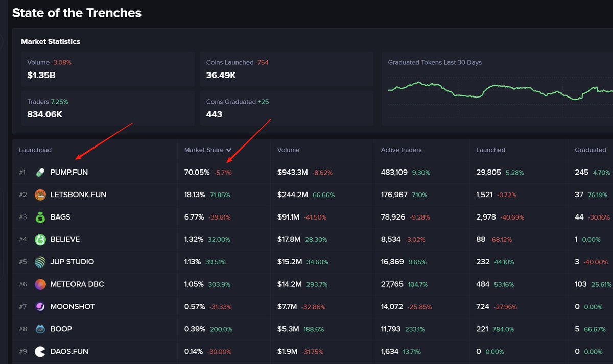Click DAOS.FUN volume $1.9M value

(287, 352)
